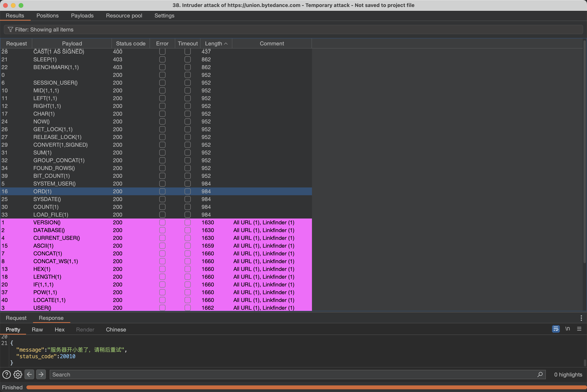Toggle Error checkbox for SLEEP(1) row
Viewport: 587px width, 392px height.
coord(162,60)
